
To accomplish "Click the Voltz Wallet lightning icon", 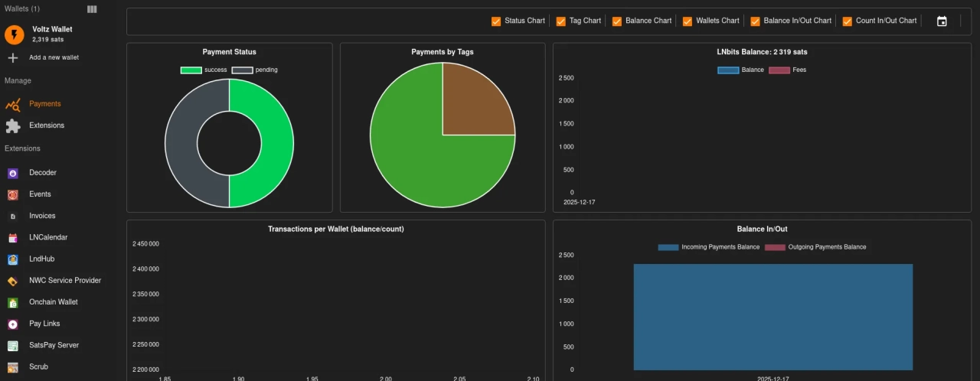I will pyautogui.click(x=14, y=34).
